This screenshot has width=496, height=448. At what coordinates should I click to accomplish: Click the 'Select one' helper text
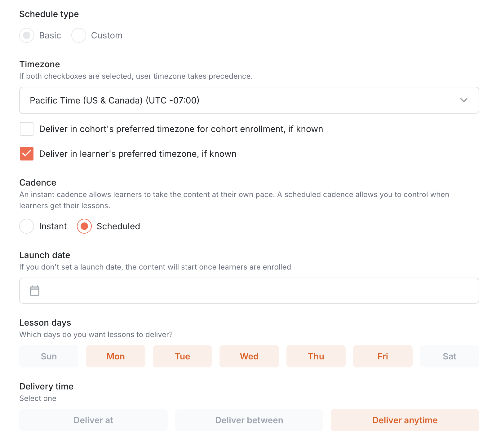pyautogui.click(x=38, y=398)
